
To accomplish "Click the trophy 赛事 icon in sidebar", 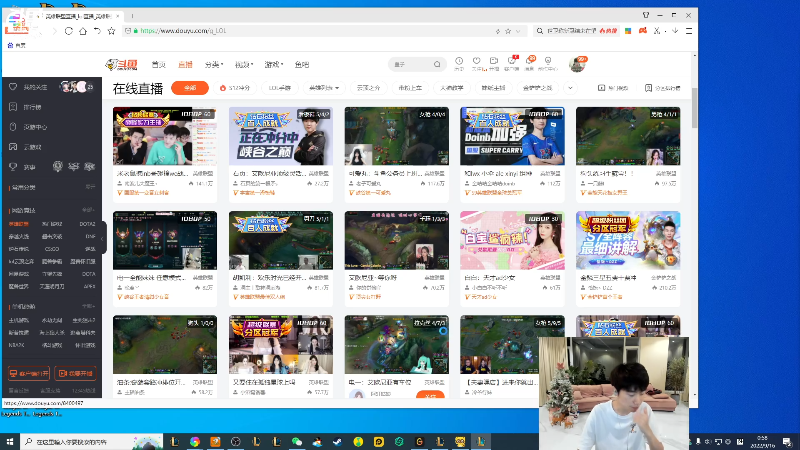I will 13,167.
